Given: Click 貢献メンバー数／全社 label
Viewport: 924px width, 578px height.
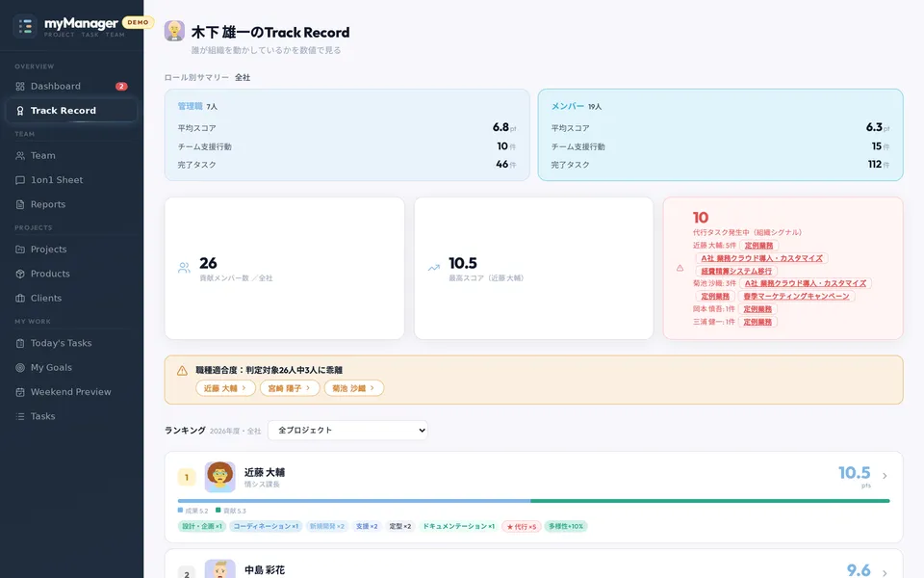Looking at the screenshot, I should 236,277.
